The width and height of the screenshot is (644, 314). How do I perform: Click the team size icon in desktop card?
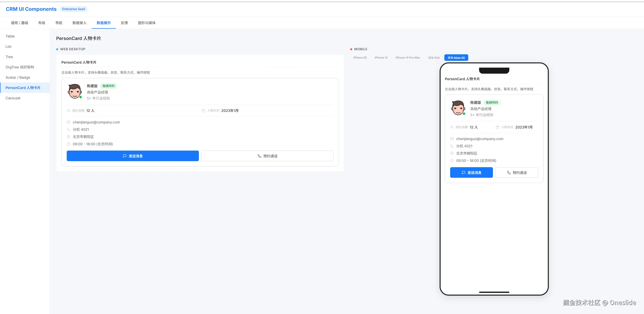pyautogui.click(x=68, y=111)
